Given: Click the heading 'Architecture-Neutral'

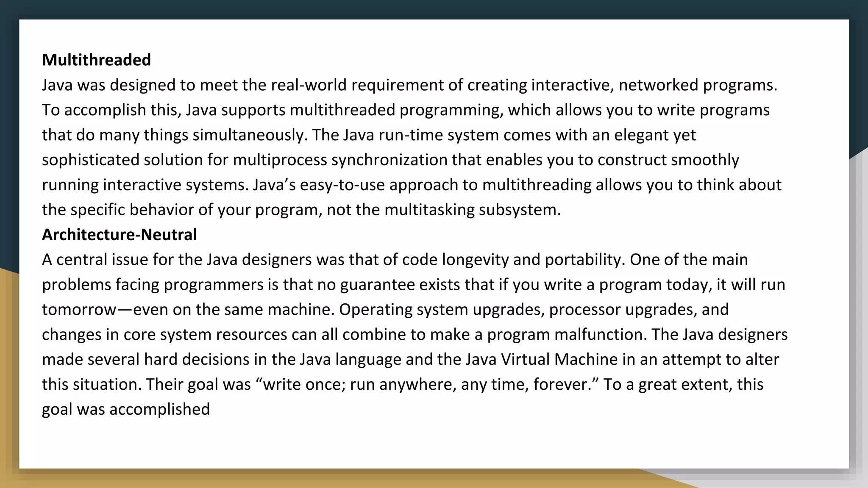Looking at the screenshot, I should pyautogui.click(x=120, y=235).
